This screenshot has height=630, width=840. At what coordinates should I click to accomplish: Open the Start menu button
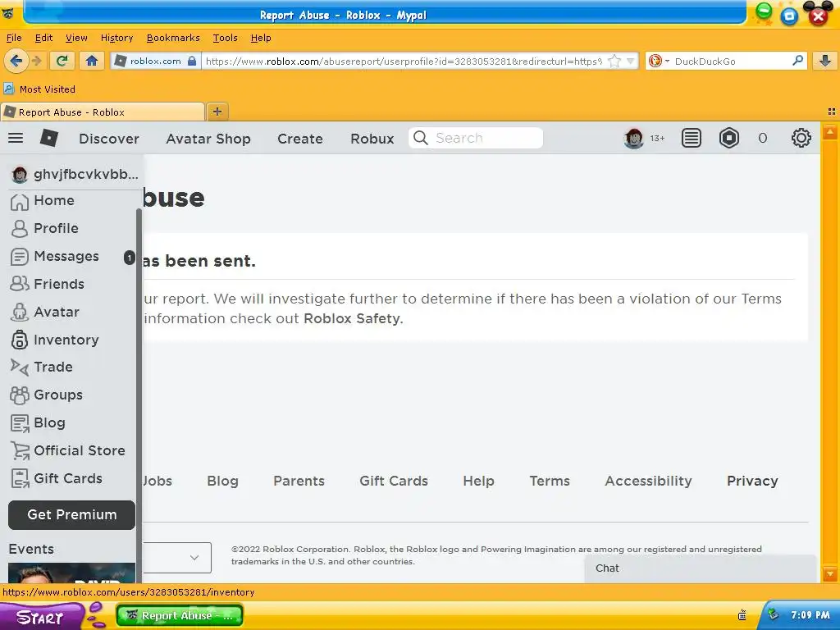(42, 617)
